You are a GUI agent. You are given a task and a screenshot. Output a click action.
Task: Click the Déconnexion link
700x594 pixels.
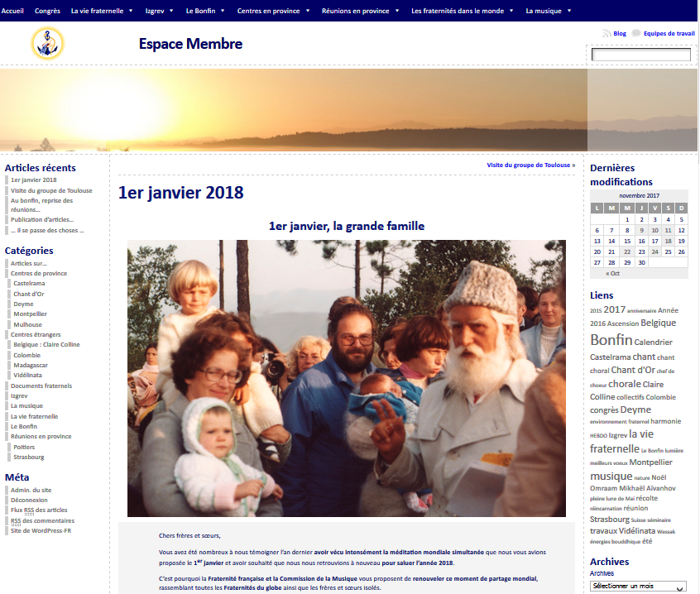29,500
